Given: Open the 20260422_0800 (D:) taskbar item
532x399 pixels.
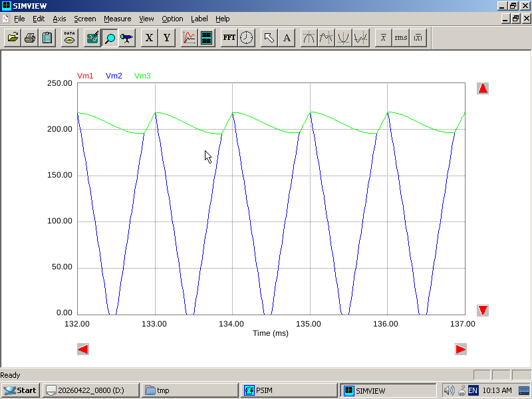Looking at the screenshot, I should (x=91, y=390).
